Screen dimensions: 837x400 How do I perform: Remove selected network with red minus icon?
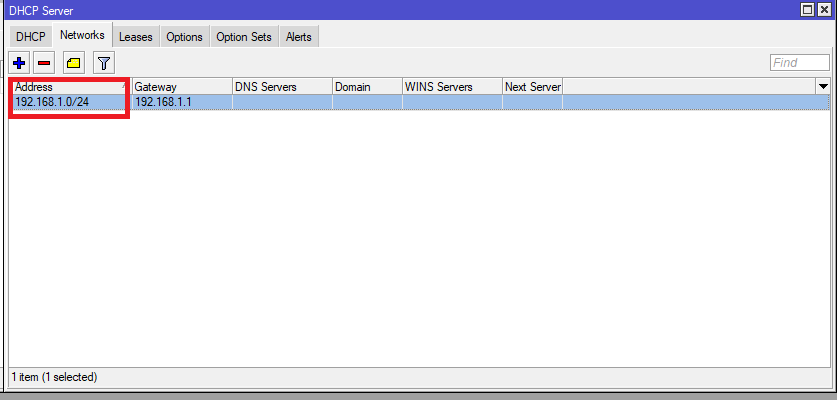pyautogui.click(x=44, y=64)
